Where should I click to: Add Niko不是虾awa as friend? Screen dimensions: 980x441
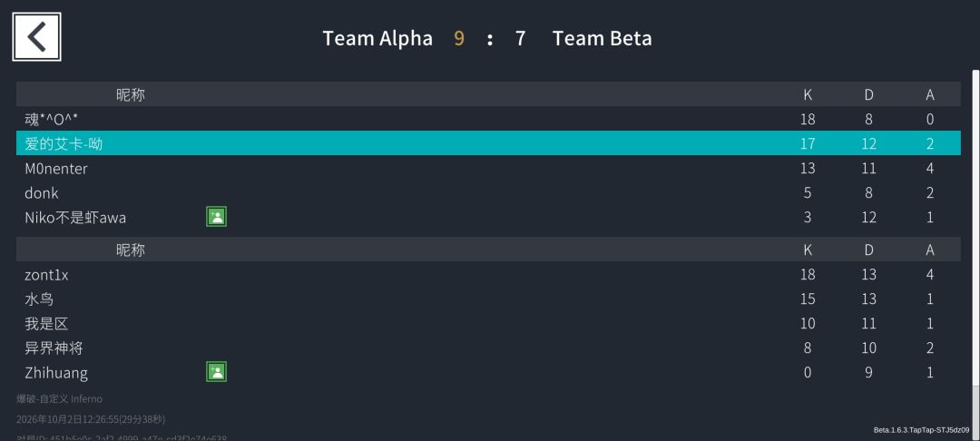(216, 217)
